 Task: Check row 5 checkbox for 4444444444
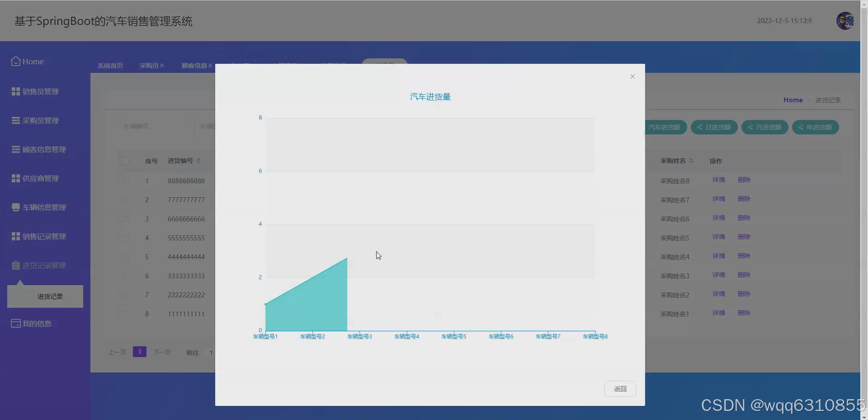click(x=126, y=257)
